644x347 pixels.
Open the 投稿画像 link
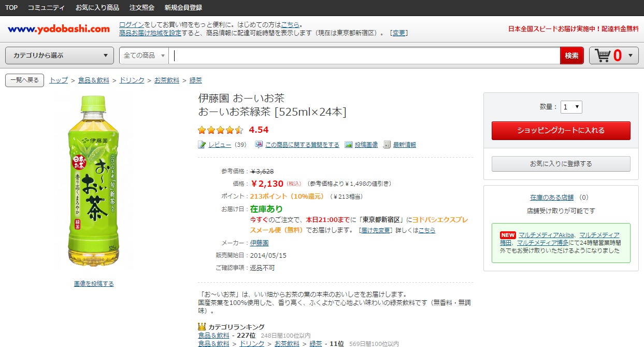point(366,145)
